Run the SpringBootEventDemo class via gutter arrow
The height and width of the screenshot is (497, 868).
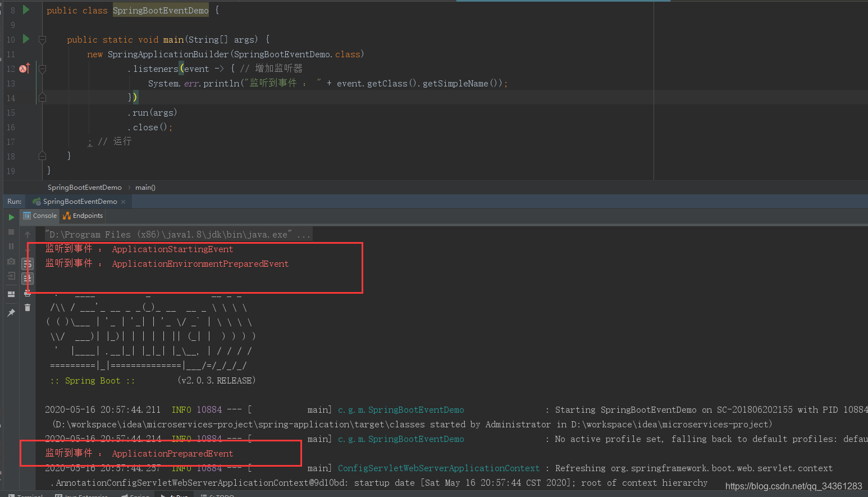[26, 10]
